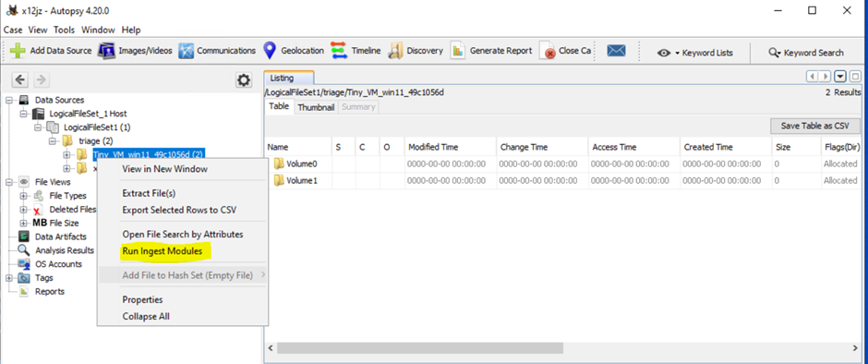The width and height of the screenshot is (868, 364).
Task: Sort by Created Time column
Action: coord(726,147)
